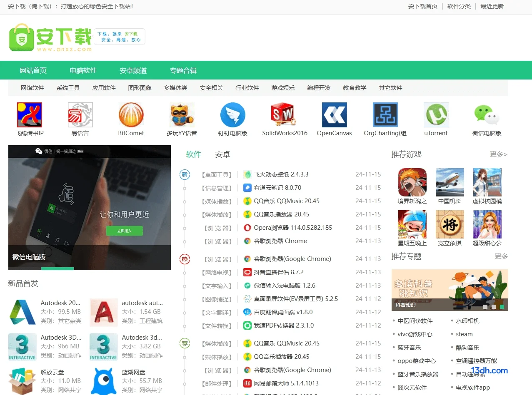Select the 系统工具 category
Viewport: 532px width, 395px height.
click(68, 88)
